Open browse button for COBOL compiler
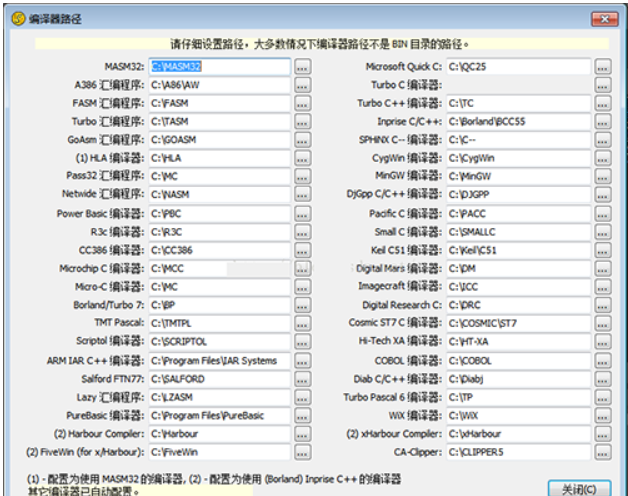 (x=603, y=361)
